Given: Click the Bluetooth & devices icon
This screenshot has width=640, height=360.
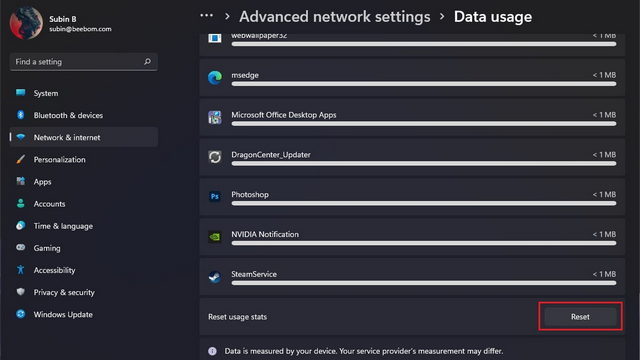Looking at the screenshot, I should tap(20, 115).
